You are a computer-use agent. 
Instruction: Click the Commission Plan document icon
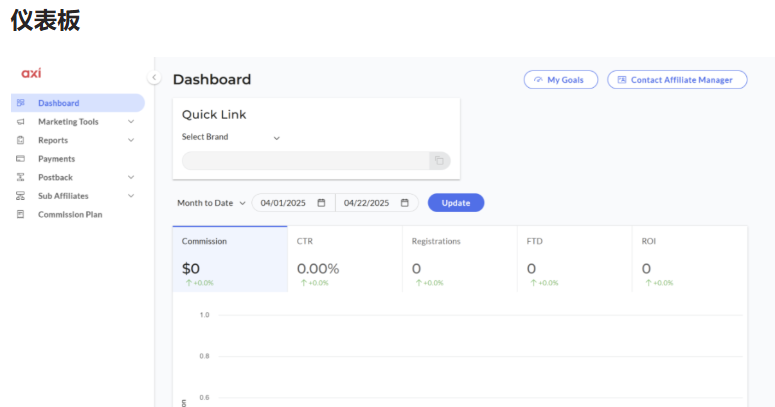[20, 214]
